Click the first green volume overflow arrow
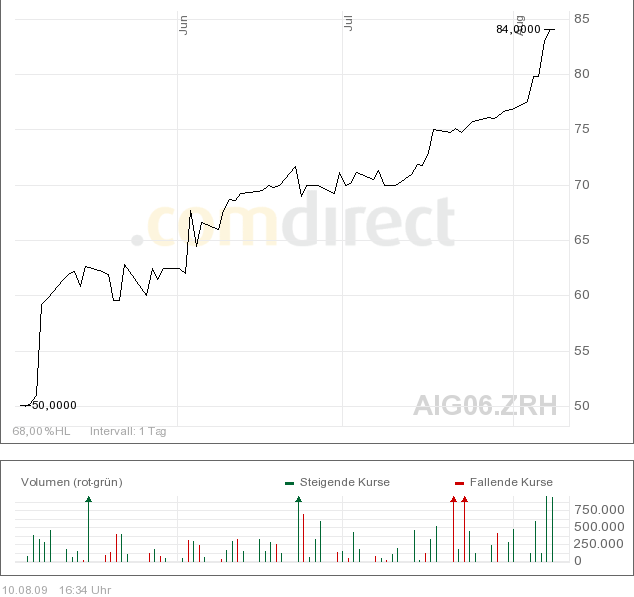This screenshot has height=597, width=634. (x=88, y=498)
